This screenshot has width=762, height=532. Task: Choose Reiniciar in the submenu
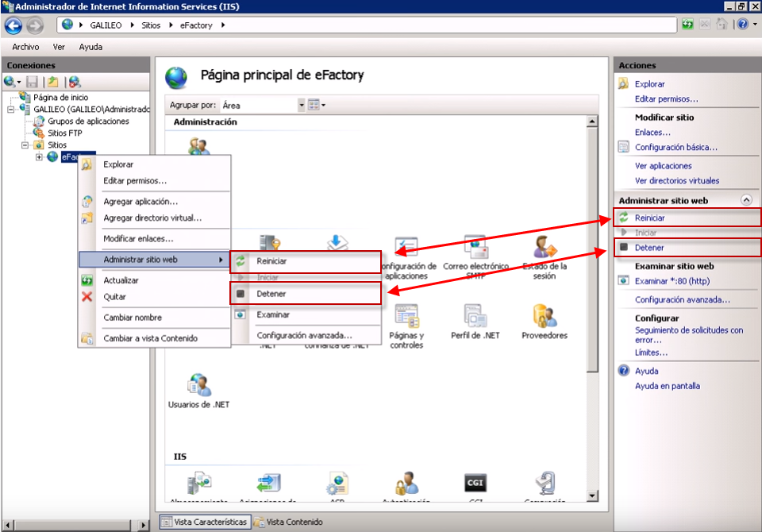[x=306, y=261]
